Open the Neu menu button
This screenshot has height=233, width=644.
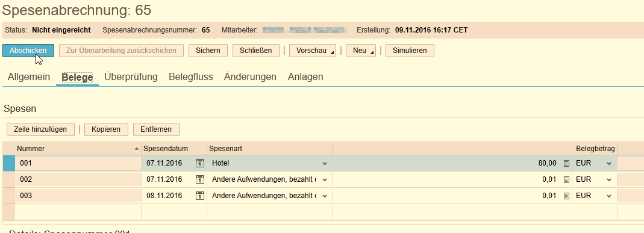(x=361, y=51)
